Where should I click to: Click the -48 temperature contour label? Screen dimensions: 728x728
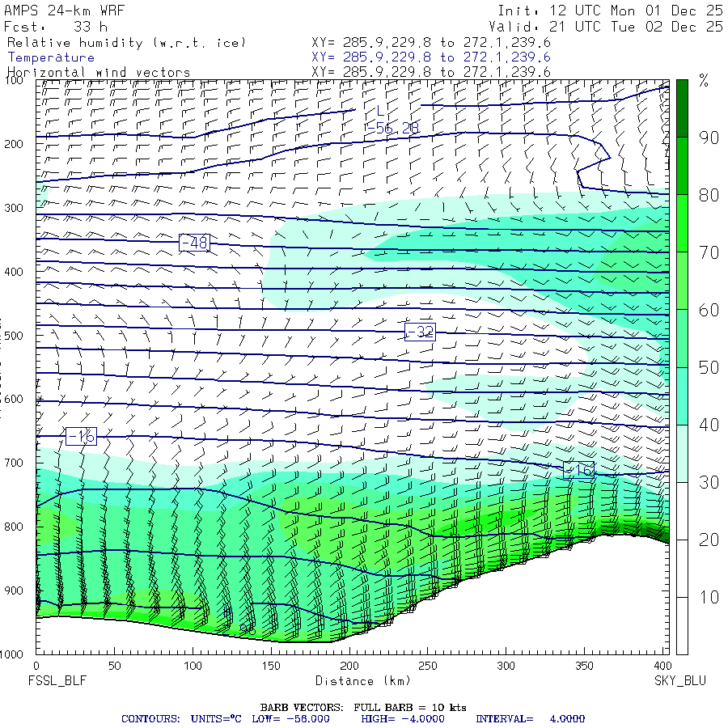click(194, 243)
